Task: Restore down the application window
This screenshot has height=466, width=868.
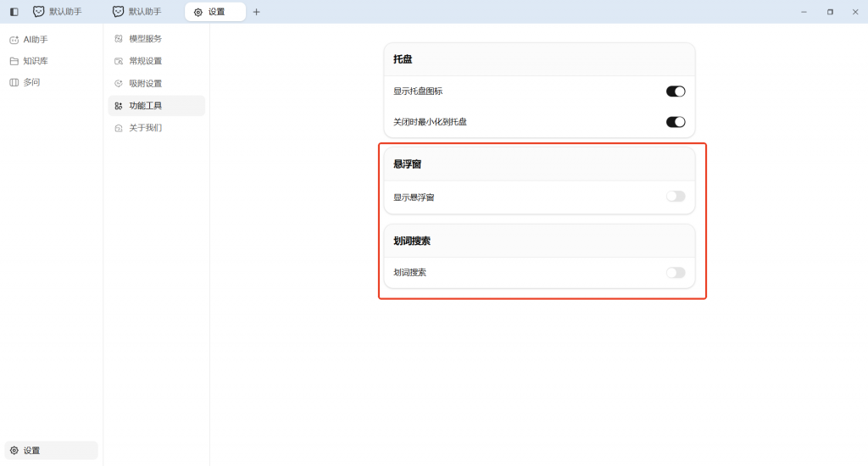Action: point(830,12)
